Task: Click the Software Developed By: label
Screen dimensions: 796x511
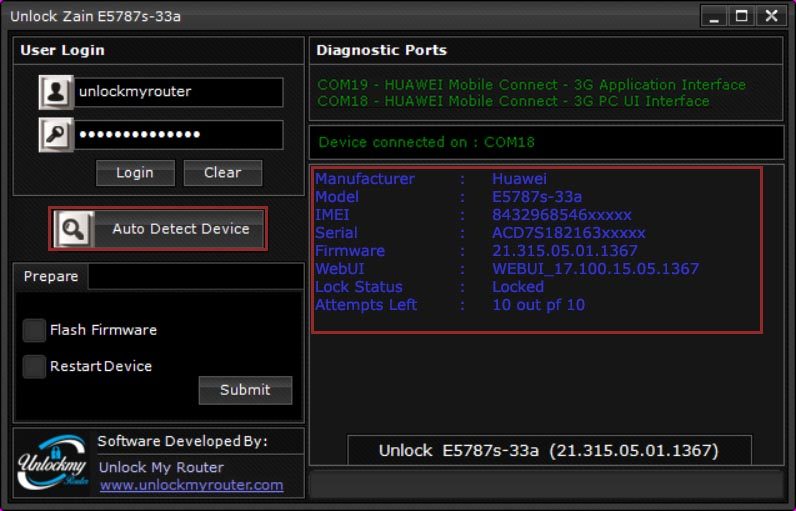Action: click(182, 441)
